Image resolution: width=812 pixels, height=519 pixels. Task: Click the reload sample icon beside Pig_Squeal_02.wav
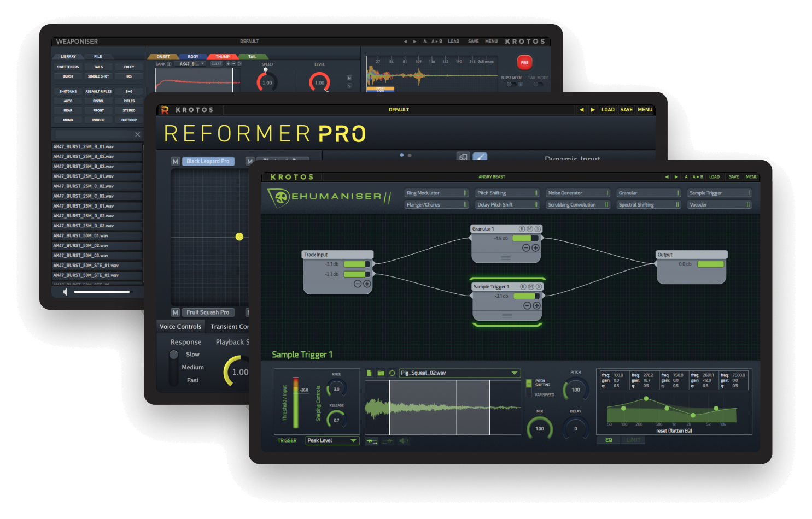[392, 373]
